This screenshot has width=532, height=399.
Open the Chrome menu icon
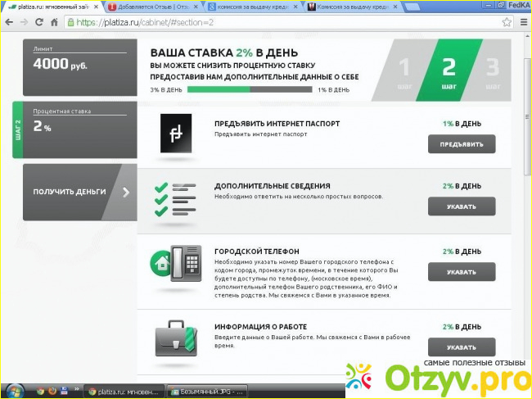click(x=522, y=22)
